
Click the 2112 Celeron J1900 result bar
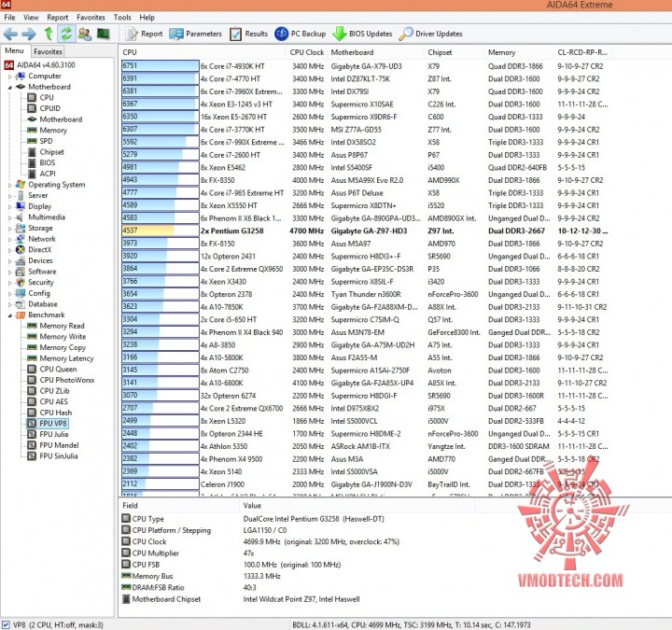coord(160,484)
